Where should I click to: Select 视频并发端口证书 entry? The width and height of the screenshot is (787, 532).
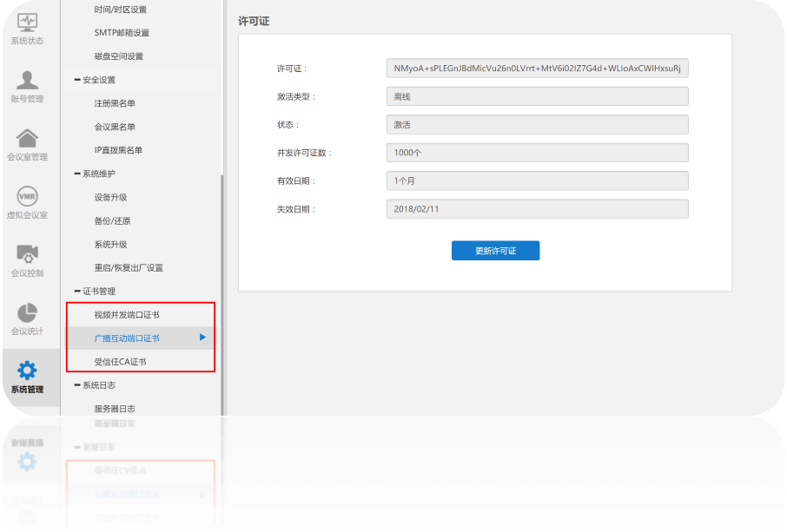coord(127,315)
